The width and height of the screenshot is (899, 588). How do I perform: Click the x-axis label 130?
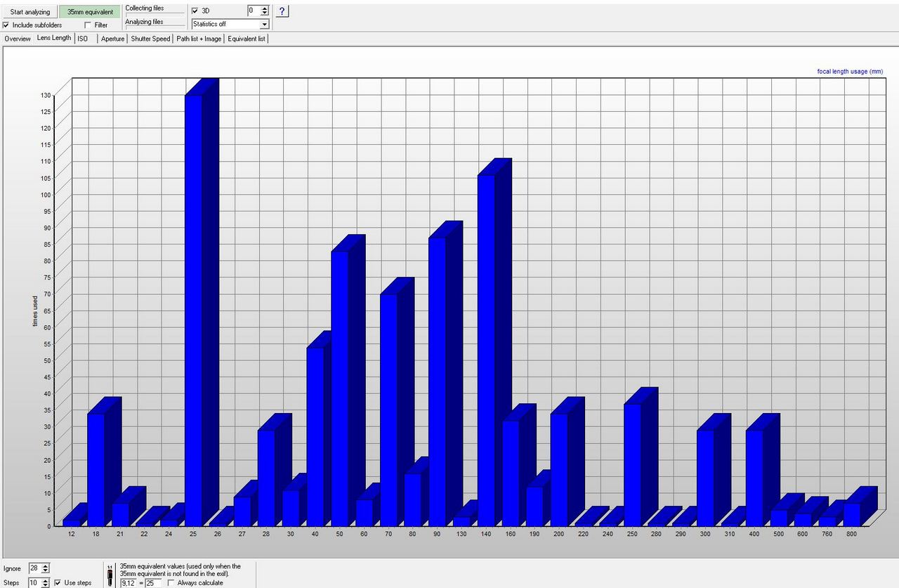[462, 534]
